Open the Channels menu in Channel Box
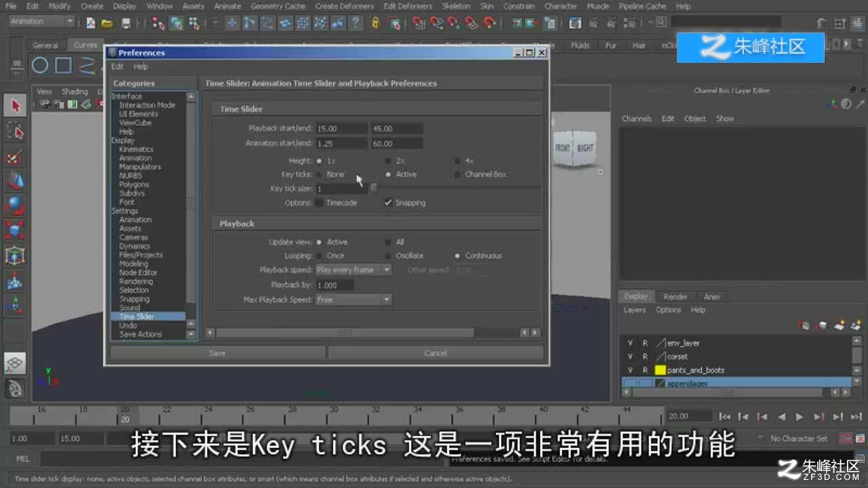This screenshot has width=868, height=488. (637, 119)
